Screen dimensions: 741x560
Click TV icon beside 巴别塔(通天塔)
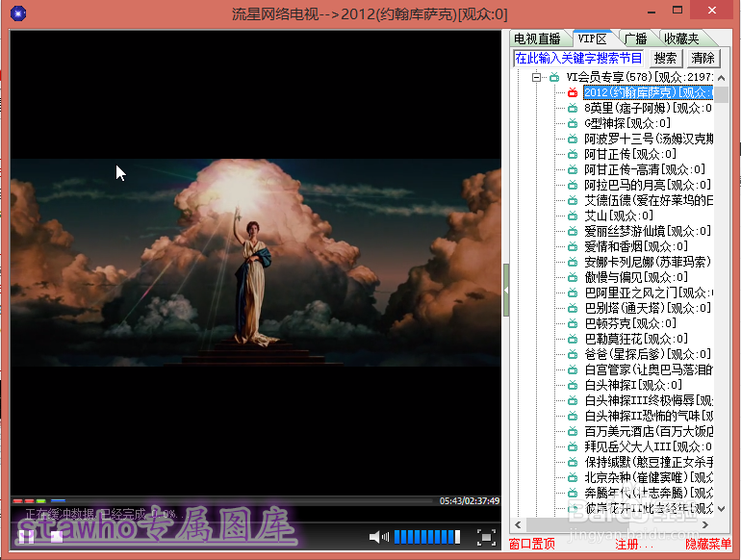573,308
